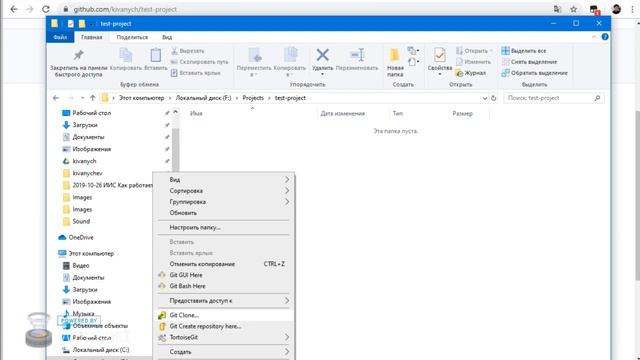This screenshot has height=360, width=640.
Task: Select Sound folder in sidebar
Action: tap(81, 221)
